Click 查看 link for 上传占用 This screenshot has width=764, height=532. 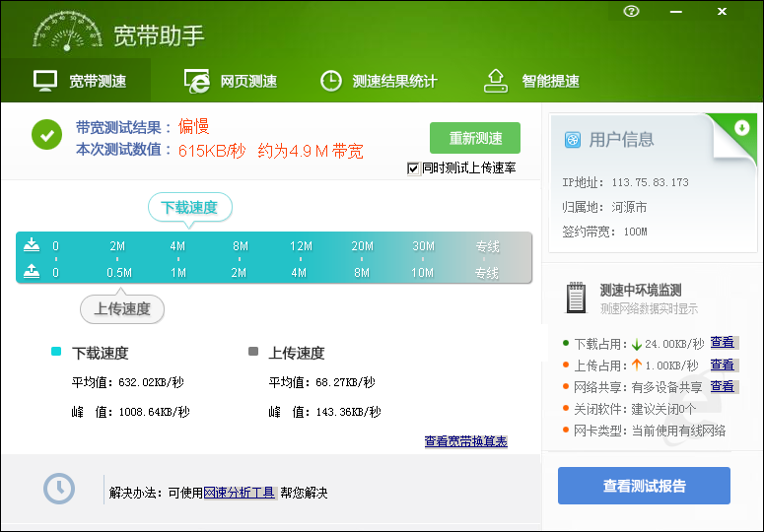coord(722,365)
